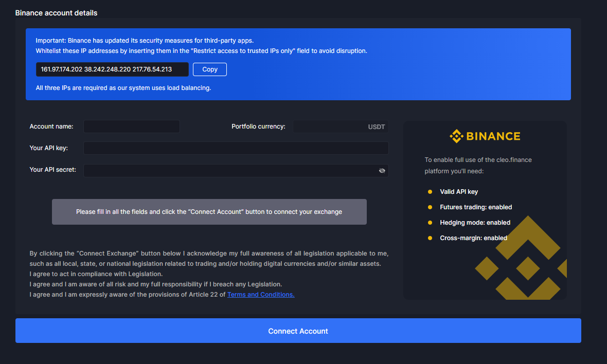The width and height of the screenshot is (607, 364).
Task: Click the 'All three IPs are required' note
Action: coord(123,88)
